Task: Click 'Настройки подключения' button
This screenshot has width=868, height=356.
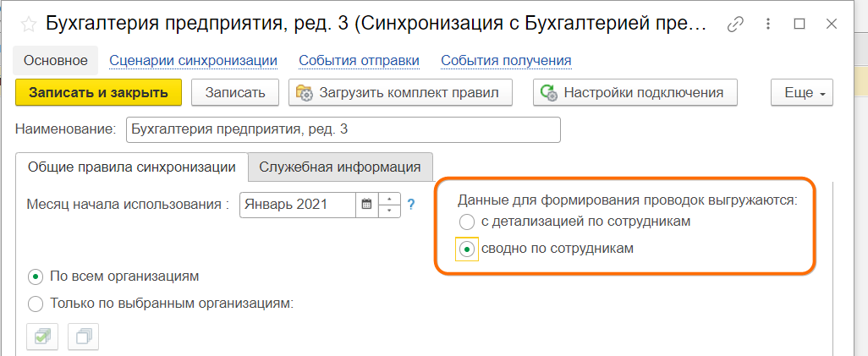Action: [x=635, y=93]
